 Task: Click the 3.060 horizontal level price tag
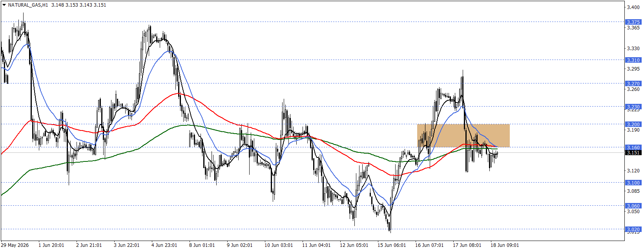pos(633,206)
